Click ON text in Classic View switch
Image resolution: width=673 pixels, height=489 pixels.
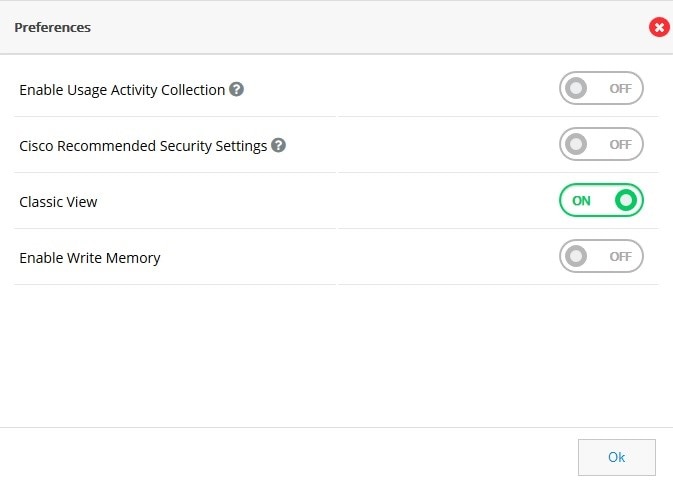pos(581,200)
